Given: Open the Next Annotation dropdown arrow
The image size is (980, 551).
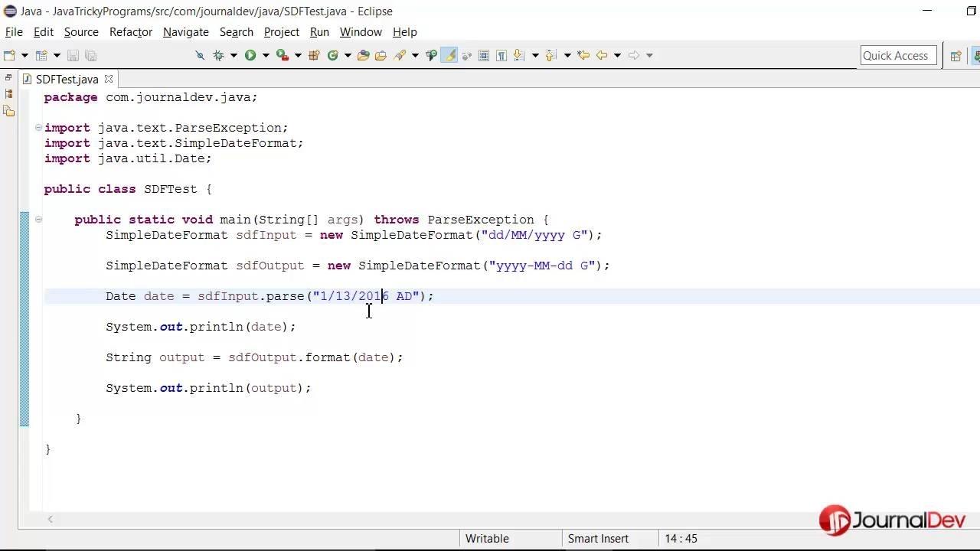Looking at the screenshot, I should pyautogui.click(x=535, y=55).
